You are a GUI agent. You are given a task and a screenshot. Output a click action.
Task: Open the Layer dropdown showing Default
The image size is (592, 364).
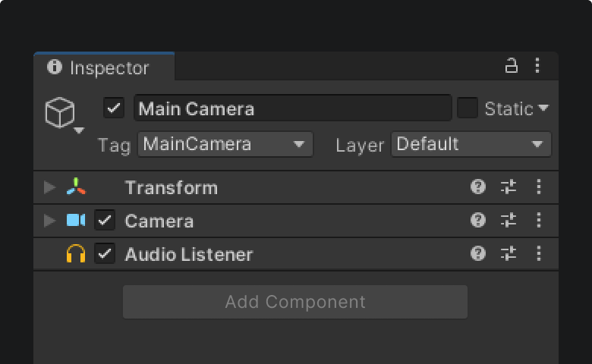tap(471, 144)
